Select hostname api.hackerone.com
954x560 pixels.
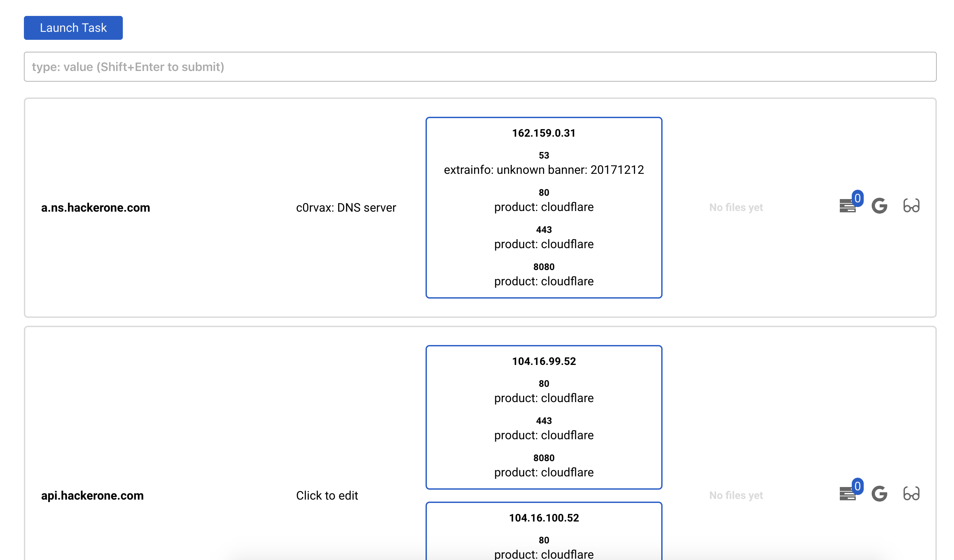click(x=92, y=496)
